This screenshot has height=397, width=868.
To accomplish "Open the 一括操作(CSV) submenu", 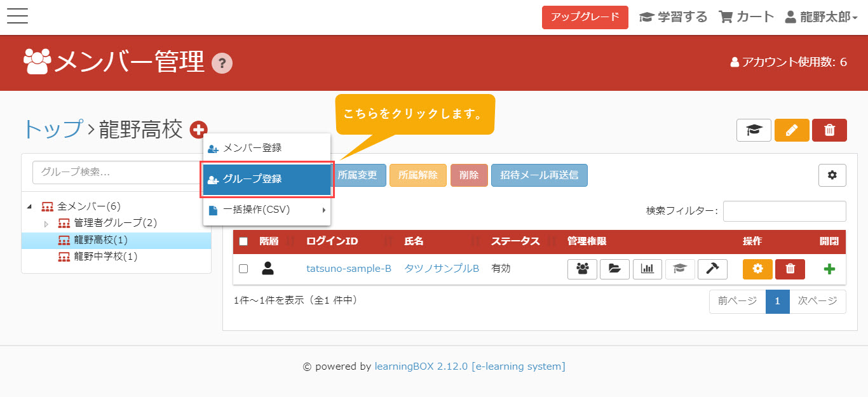I will pos(267,210).
